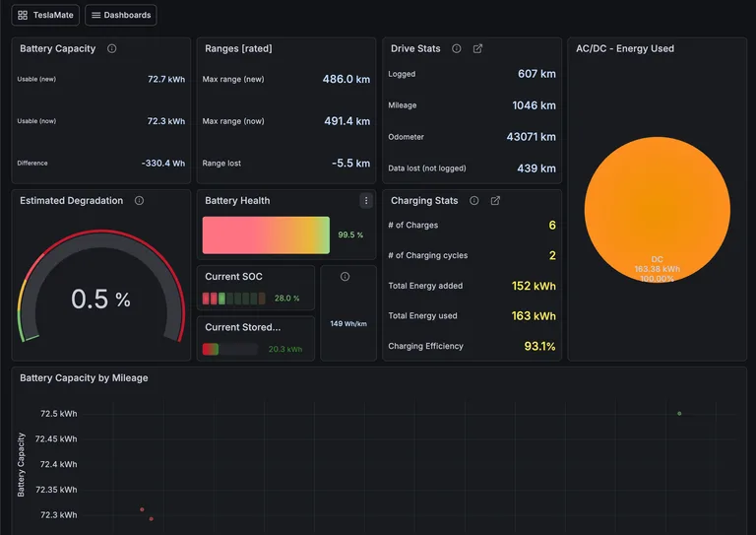This screenshot has width=756, height=535.
Task: Select the Ranges [rated] panel title
Action: pos(238,48)
